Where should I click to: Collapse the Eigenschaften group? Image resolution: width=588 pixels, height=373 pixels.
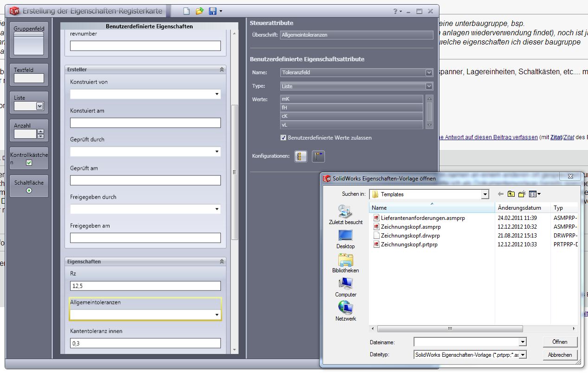[222, 262]
